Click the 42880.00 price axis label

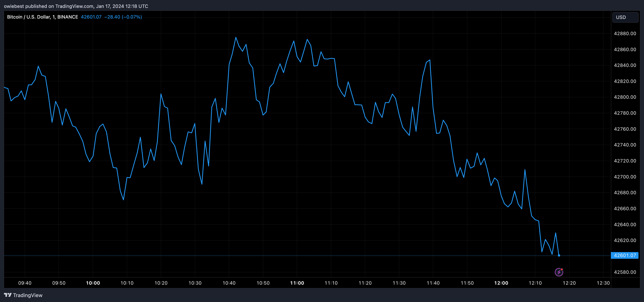point(625,34)
